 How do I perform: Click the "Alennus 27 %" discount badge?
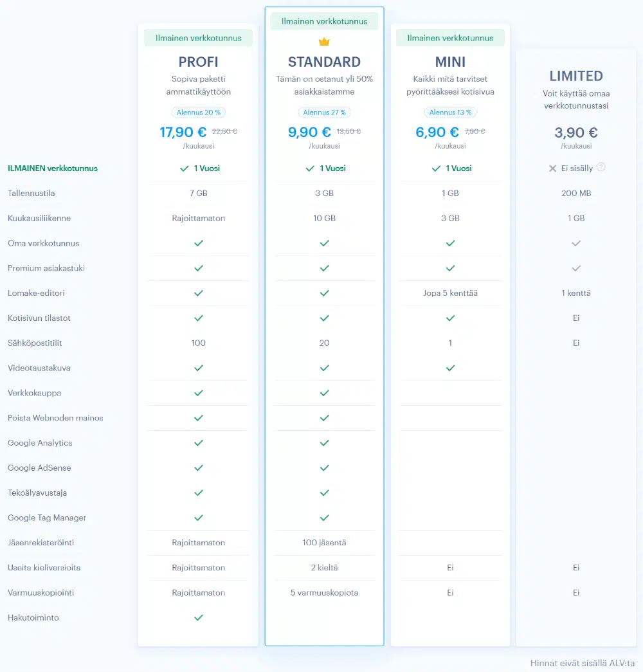(324, 113)
